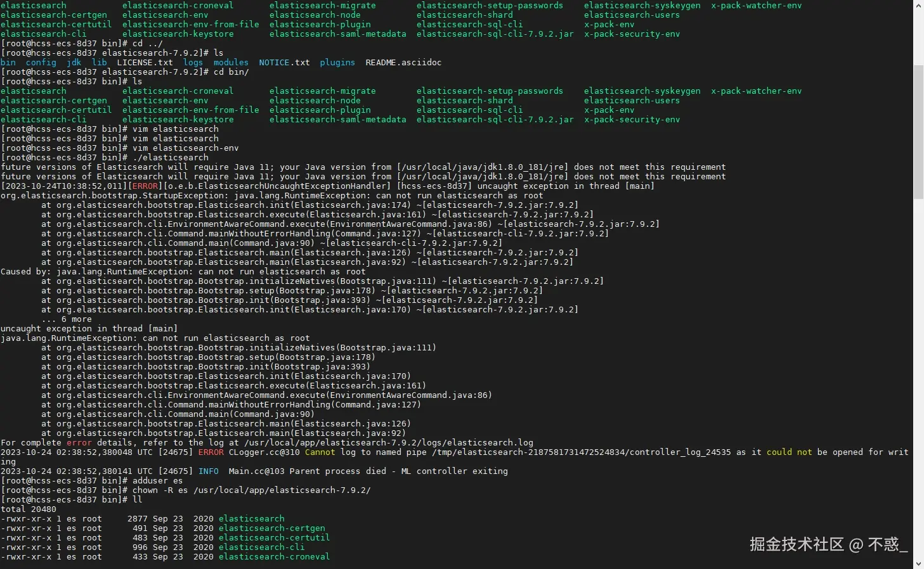Click 'elasticsearch' in the 2877-byte listing row

tap(251, 519)
